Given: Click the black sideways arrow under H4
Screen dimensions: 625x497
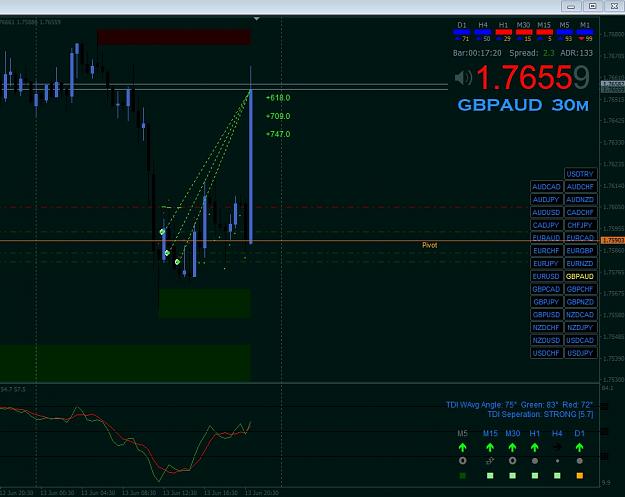Looking at the screenshot, I should click(x=557, y=447).
